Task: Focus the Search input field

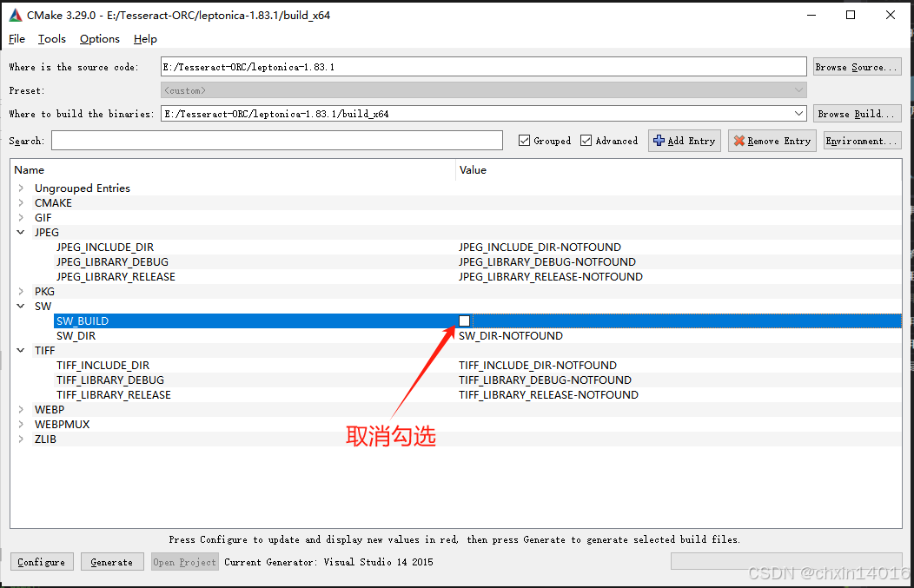Action: [277, 141]
